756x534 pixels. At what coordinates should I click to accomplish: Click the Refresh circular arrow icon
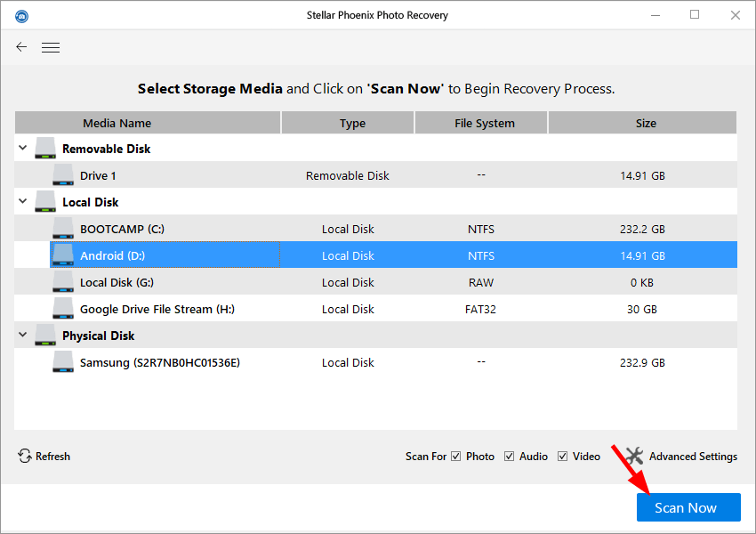25,456
